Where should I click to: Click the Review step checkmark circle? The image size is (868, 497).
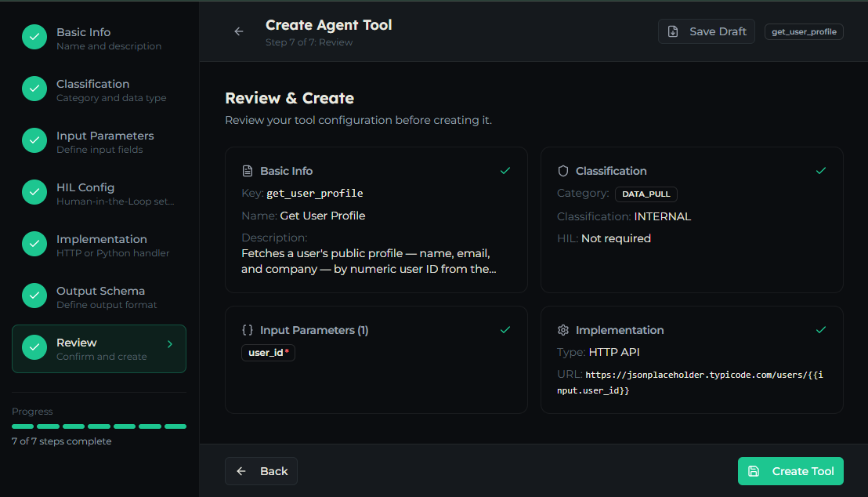(34, 347)
